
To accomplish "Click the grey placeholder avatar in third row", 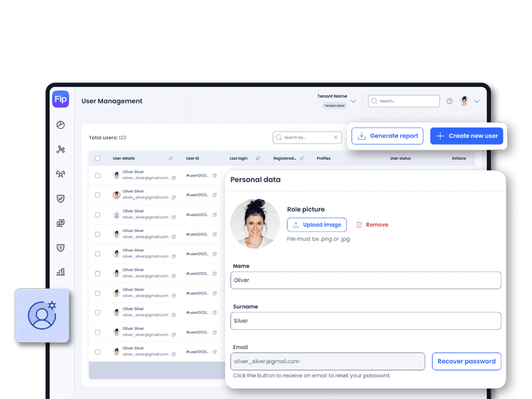I will (x=116, y=215).
